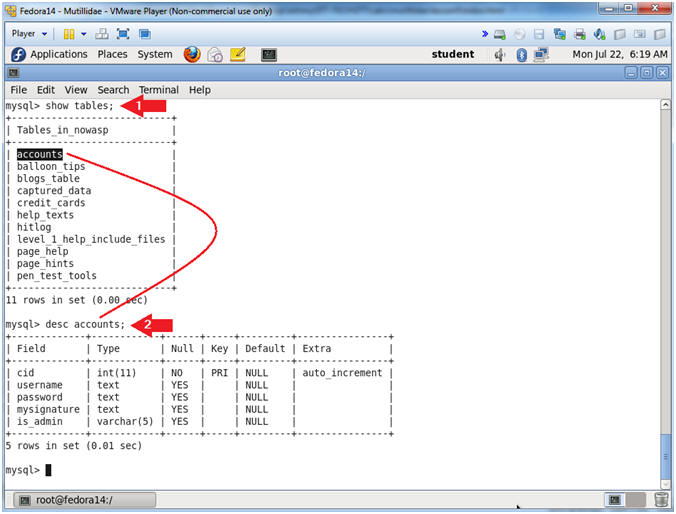Click the greyed display device icon

pos(640,34)
